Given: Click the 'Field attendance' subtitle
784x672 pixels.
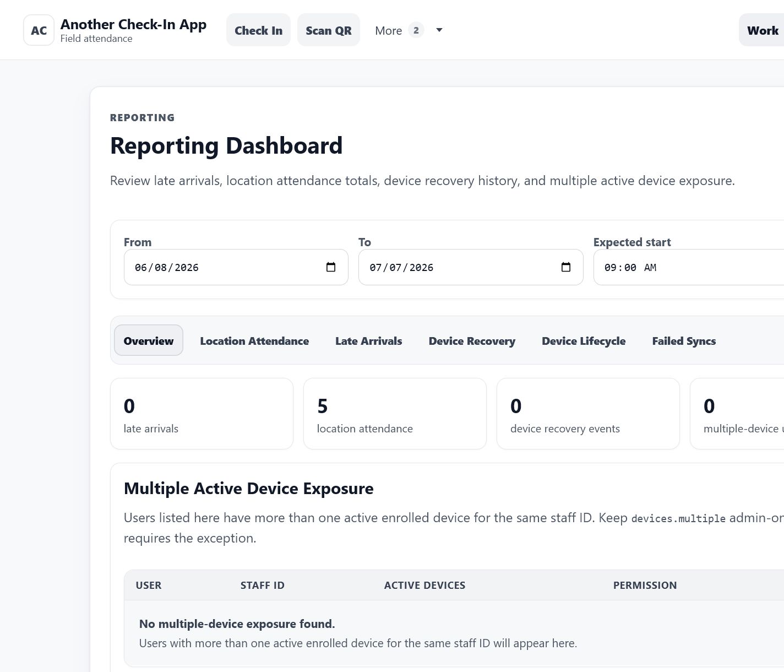Looking at the screenshot, I should 96,39.
